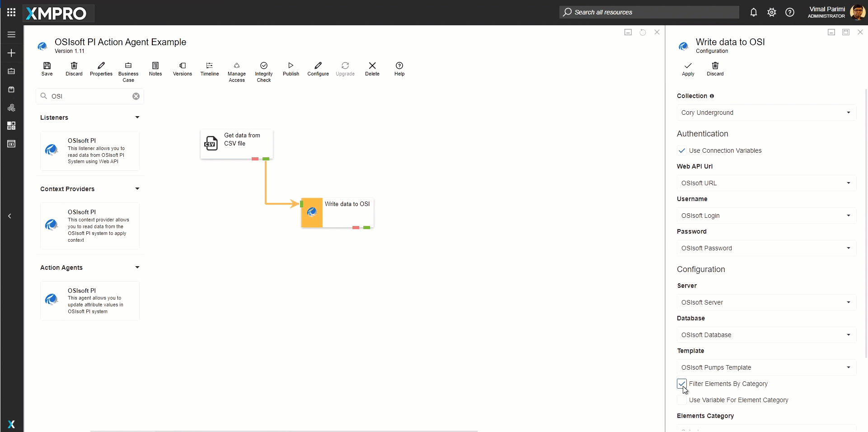Enable Use Variable For Element Category
The height and width of the screenshot is (432, 868).
click(682, 400)
